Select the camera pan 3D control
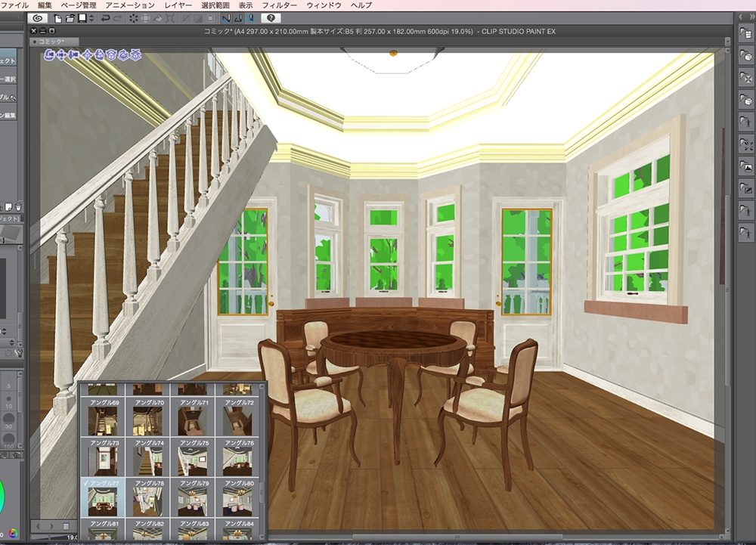756x545 pixels. point(61,55)
